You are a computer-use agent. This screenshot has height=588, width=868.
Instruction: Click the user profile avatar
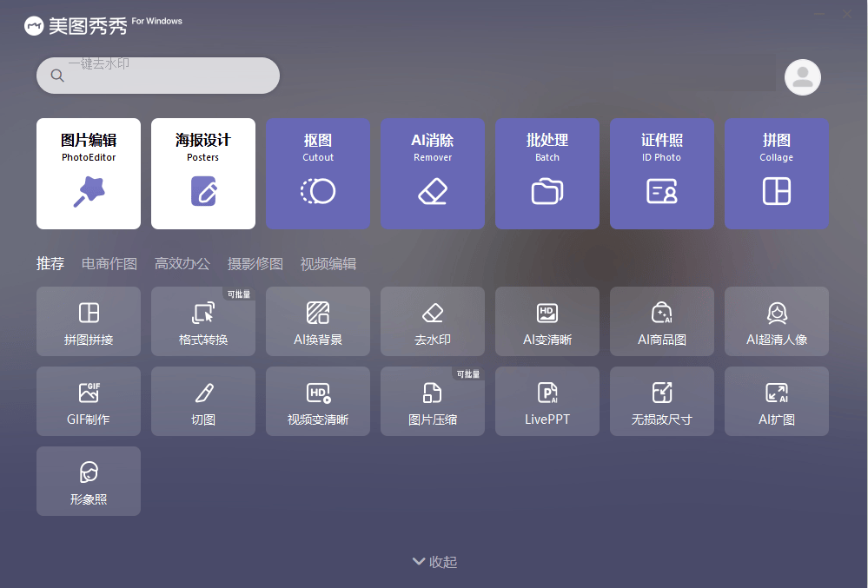click(802, 77)
